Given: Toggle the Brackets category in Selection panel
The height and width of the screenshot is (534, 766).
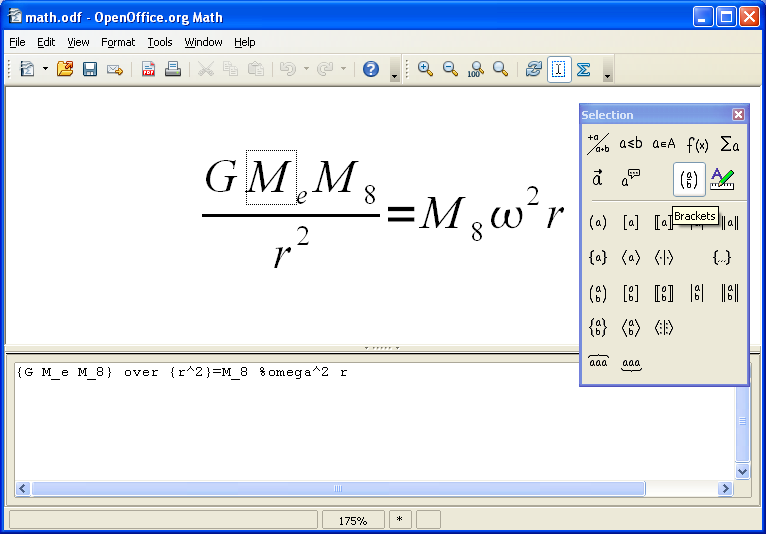Looking at the screenshot, I should (x=689, y=179).
